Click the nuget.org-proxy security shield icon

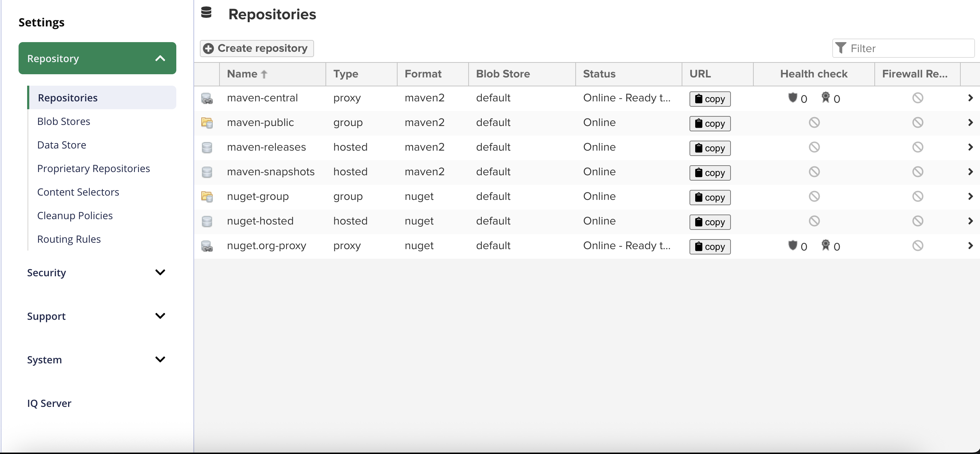pos(792,246)
